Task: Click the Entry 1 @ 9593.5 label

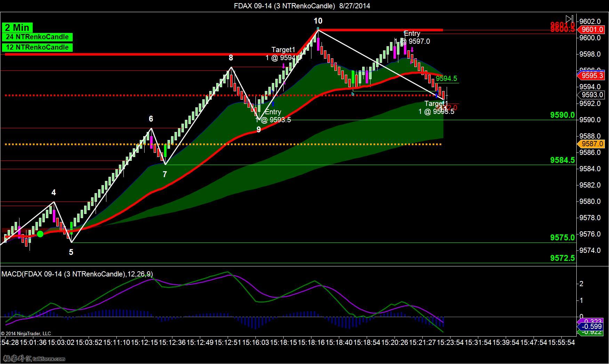Action: tap(273, 116)
